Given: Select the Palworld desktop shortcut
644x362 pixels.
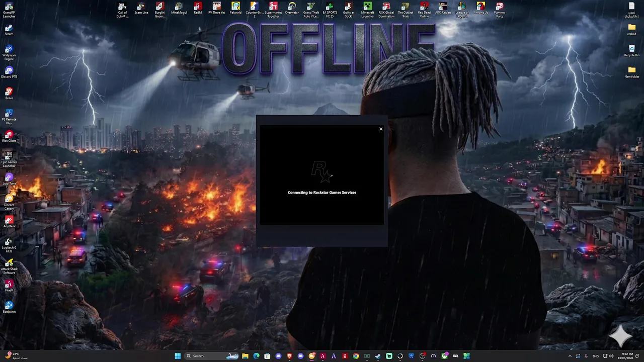Looking at the screenshot, I should coord(235,9).
